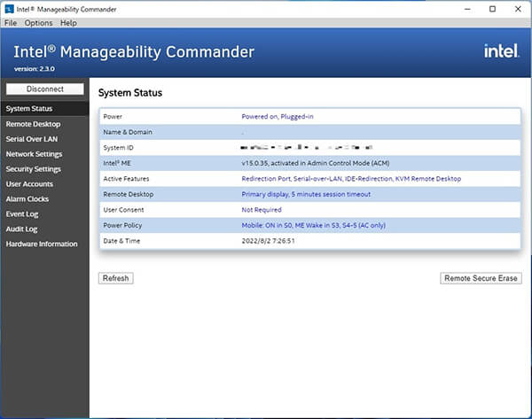Click the Intel logo in header
This screenshot has width=532, height=419.
coord(501,51)
